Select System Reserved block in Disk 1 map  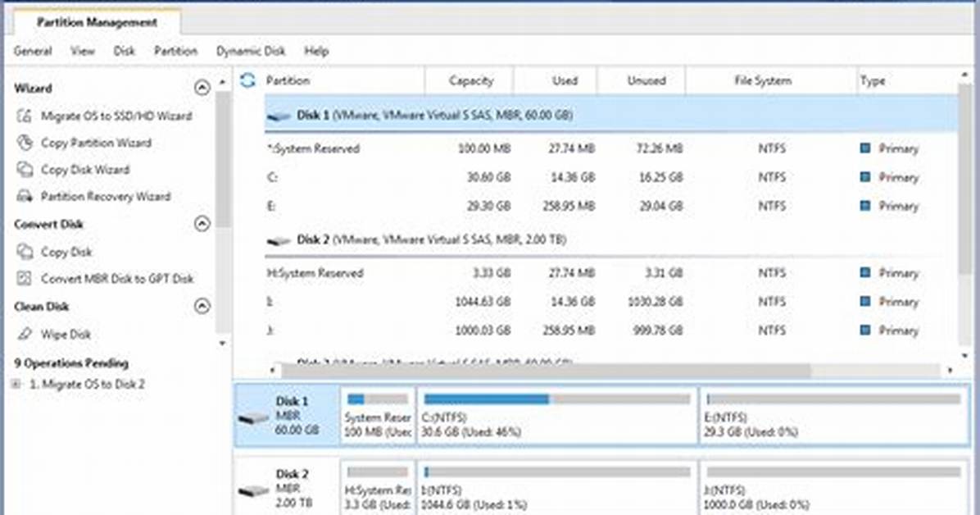[378, 416]
